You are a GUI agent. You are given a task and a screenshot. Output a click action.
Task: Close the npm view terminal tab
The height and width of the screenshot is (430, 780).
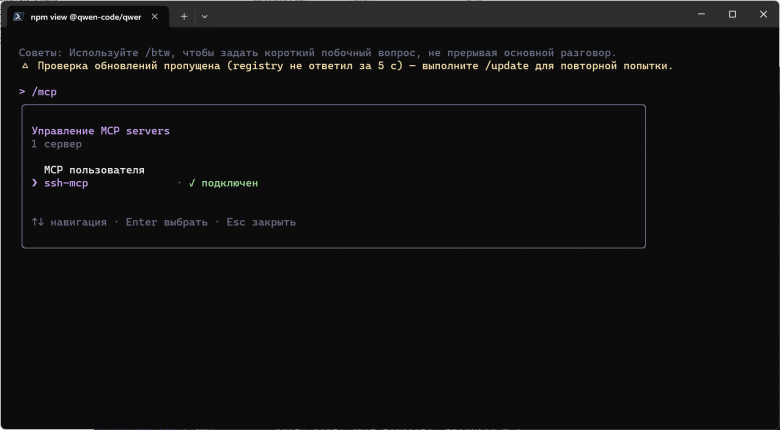pyautogui.click(x=155, y=16)
